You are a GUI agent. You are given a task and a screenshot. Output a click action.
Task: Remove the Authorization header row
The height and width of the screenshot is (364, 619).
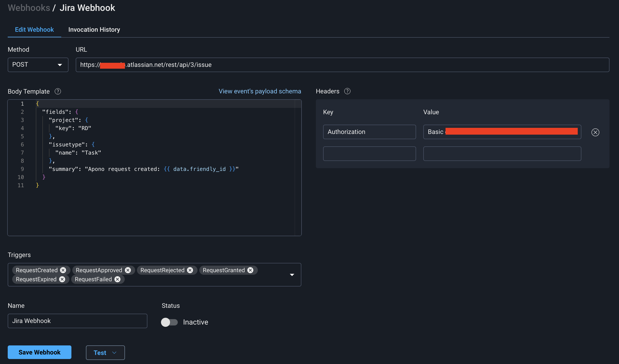click(x=595, y=132)
